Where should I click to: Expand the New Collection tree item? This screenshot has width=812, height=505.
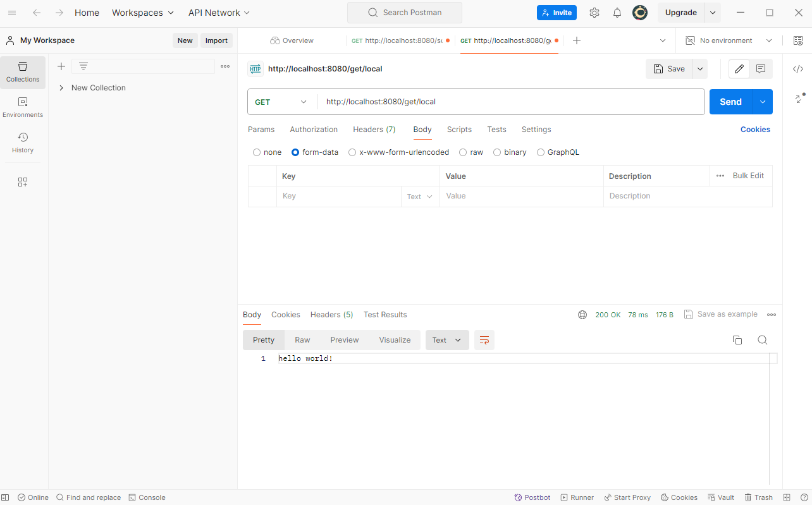coord(61,88)
